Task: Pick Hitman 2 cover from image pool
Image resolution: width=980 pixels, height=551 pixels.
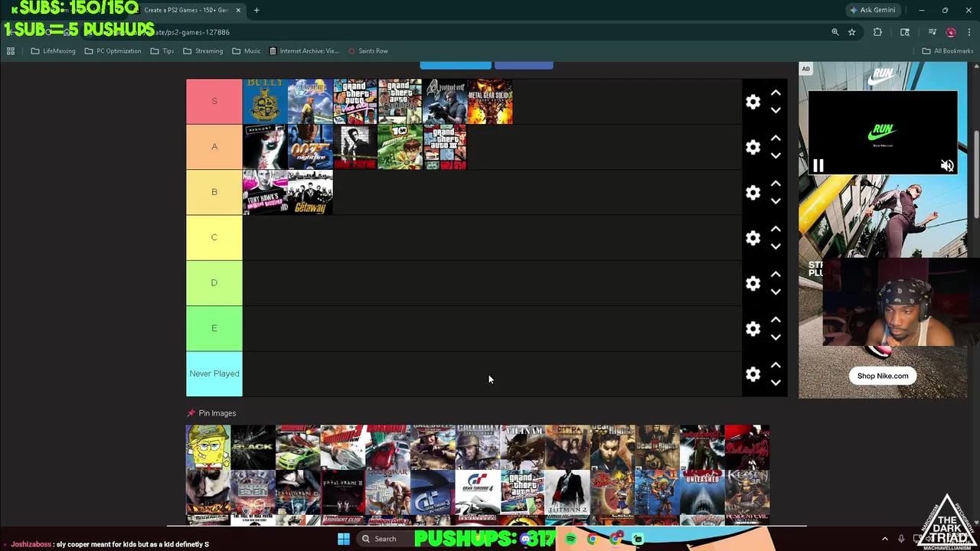Action: 567,493
